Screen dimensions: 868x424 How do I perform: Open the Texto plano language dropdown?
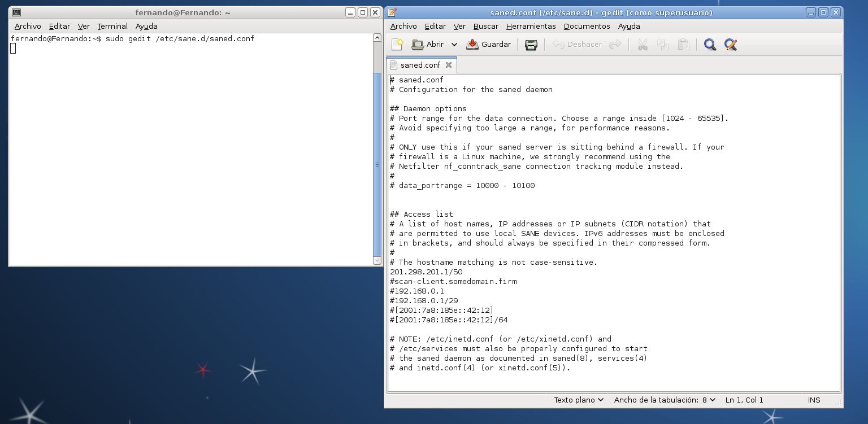pos(579,400)
